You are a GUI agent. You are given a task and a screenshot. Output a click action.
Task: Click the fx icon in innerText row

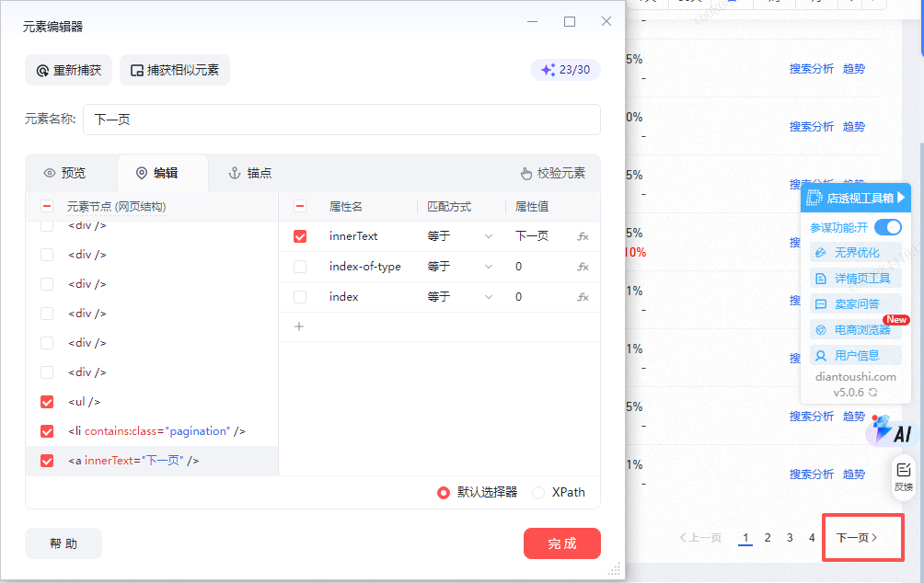pyautogui.click(x=583, y=236)
